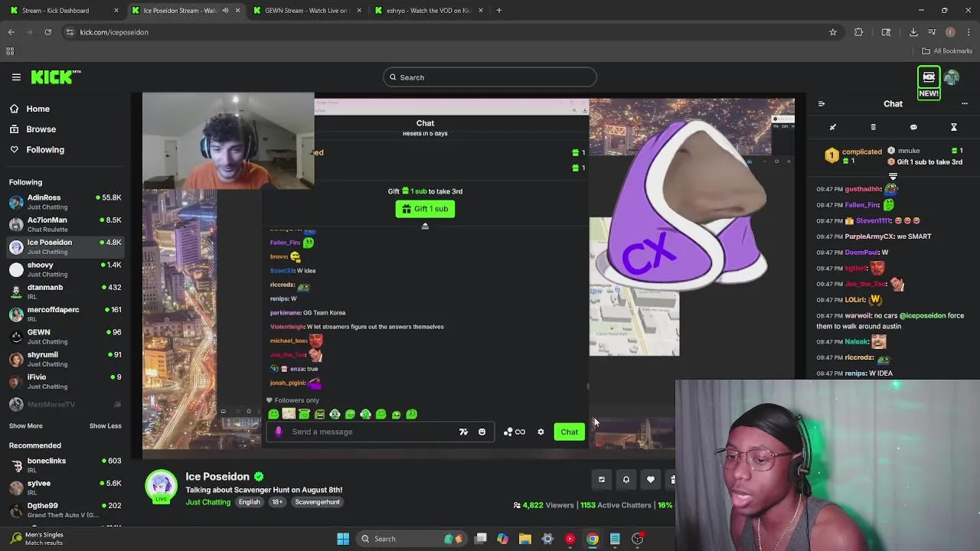
Task: Click the green Chat send button
Action: point(569,432)
